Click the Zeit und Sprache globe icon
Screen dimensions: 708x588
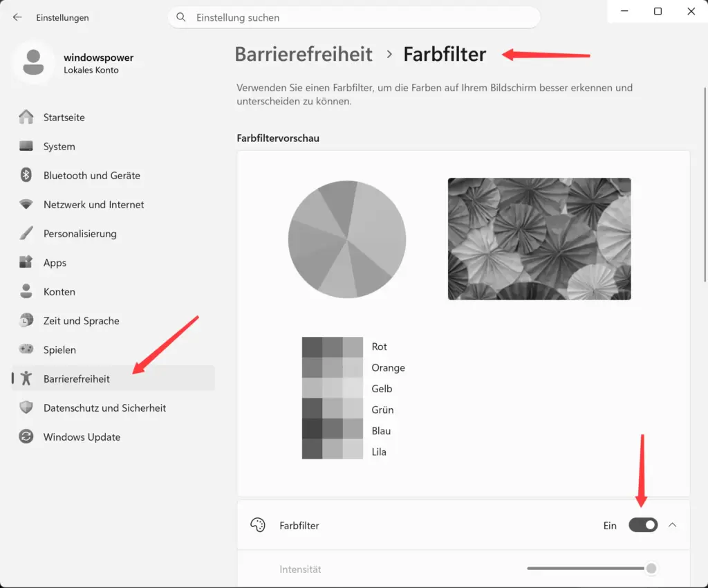tap(26, 320)
